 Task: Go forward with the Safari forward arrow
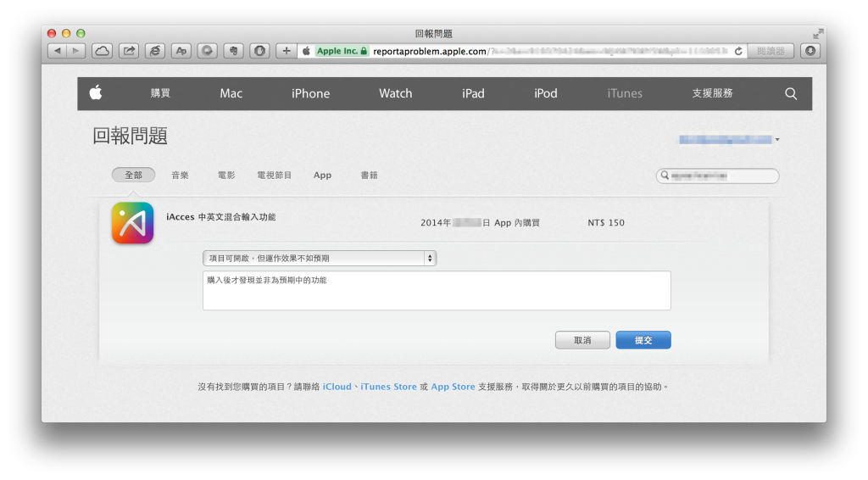(x=75, y=51)
